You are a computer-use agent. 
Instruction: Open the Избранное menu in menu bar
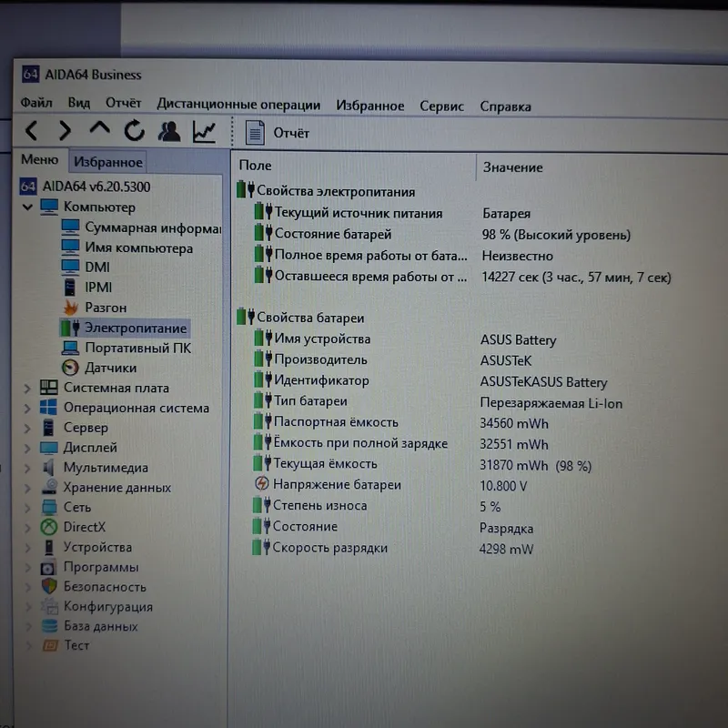(x=370, y=106)
